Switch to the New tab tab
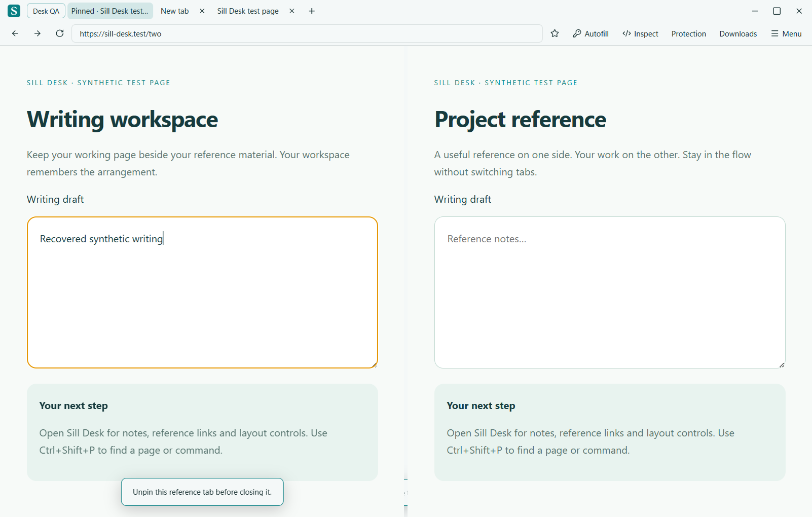The height and width of the screenshot is (517, 812). [175, 11]
